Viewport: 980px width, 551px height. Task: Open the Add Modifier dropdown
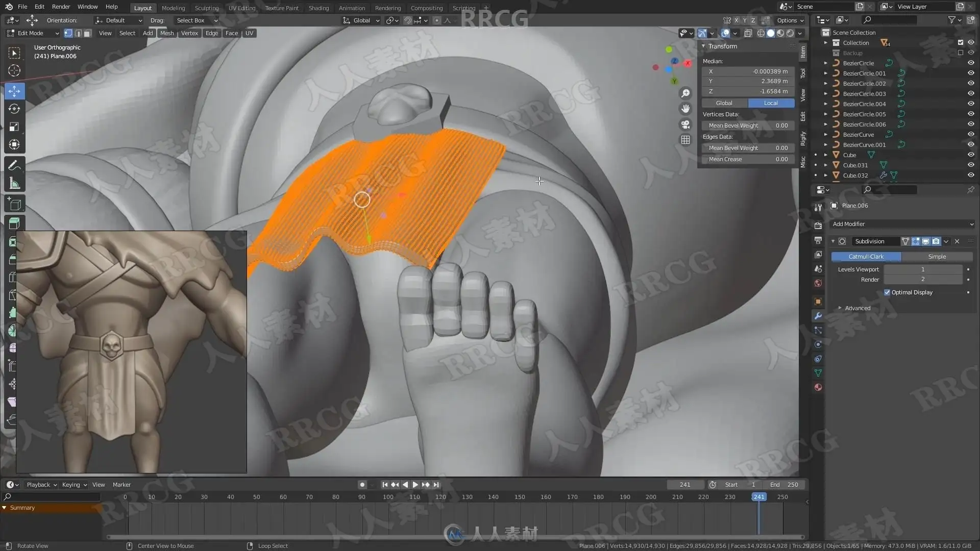coord(902,224)
